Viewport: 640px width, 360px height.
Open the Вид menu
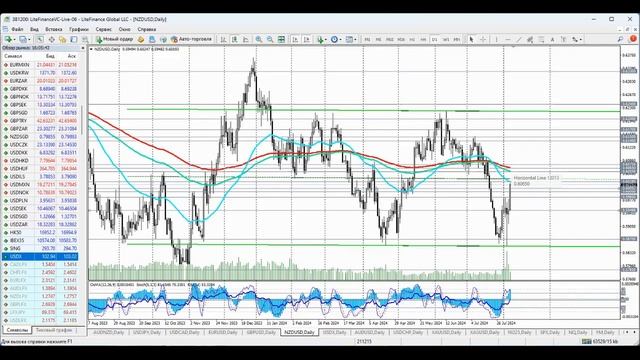(34, 29)
